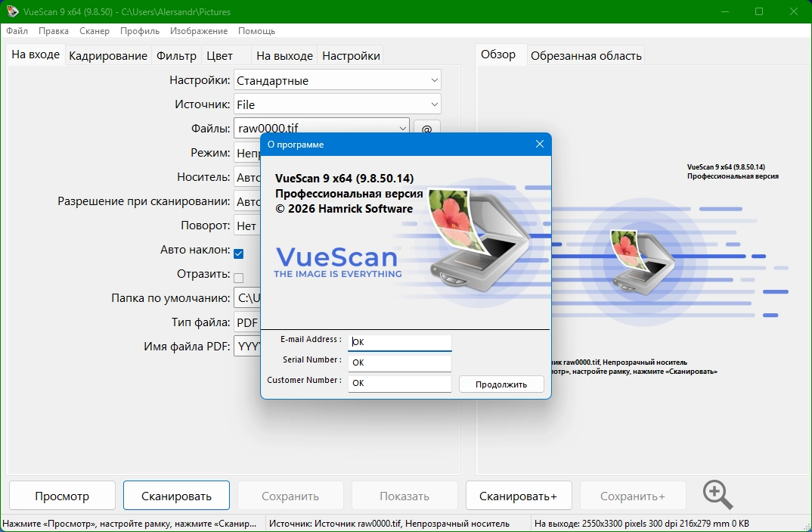
Task: Open the Изображение menu
Action: coord(199,30)
